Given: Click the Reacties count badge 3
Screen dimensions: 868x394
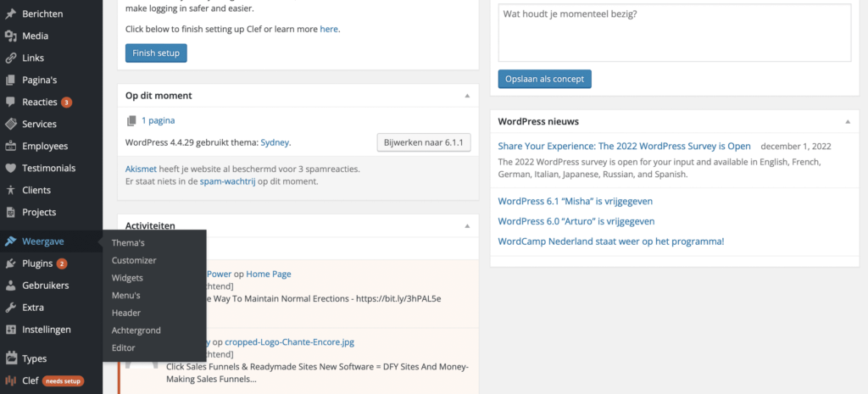Looking at the screenshot, I should tap(66, 103).
